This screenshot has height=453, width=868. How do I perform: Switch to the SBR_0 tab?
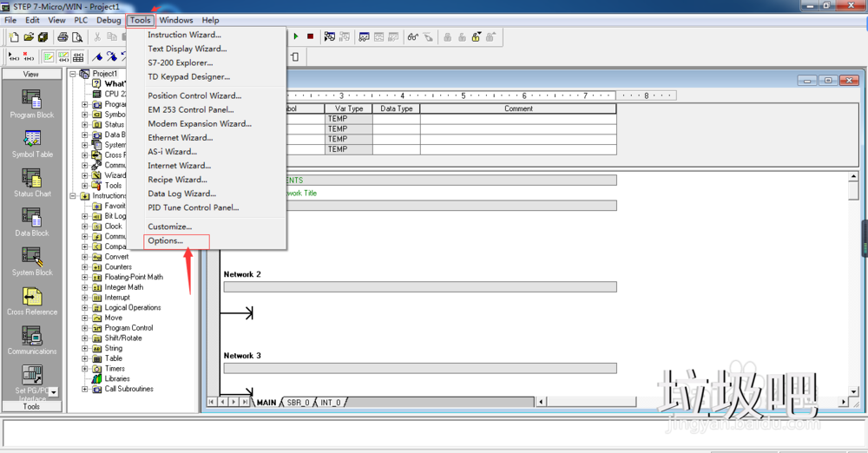298,403
